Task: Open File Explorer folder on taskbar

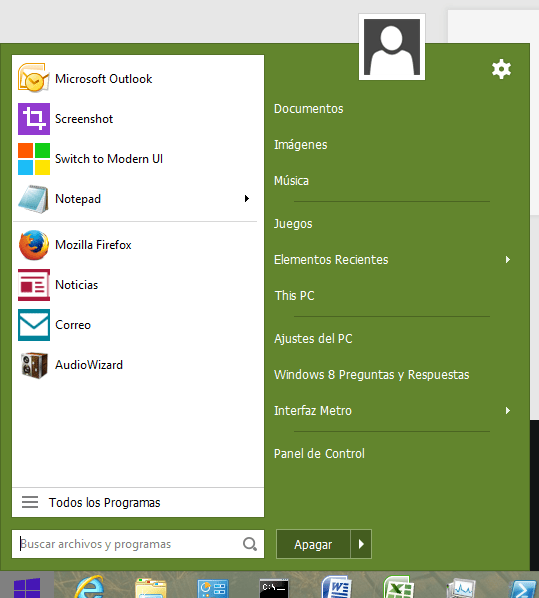Action: [x=151, y=588]
